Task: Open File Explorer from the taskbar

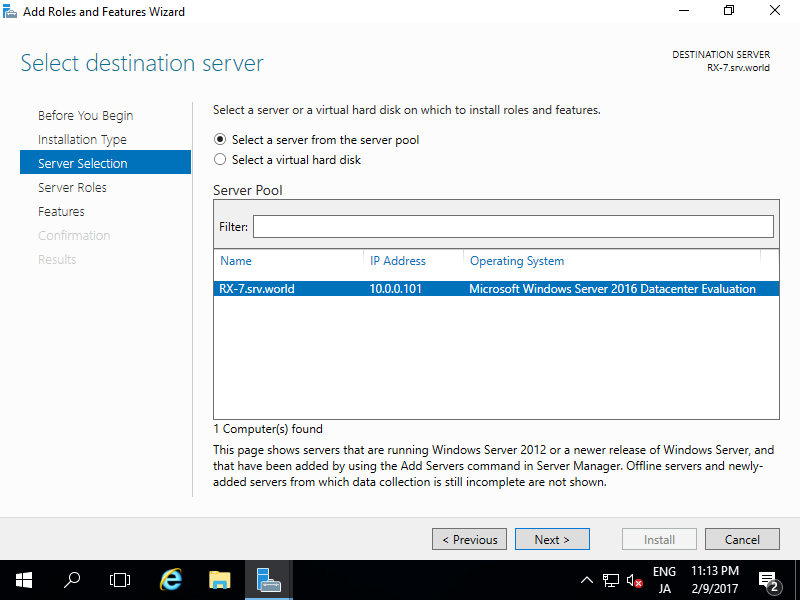Action: (x=219, y=580)
